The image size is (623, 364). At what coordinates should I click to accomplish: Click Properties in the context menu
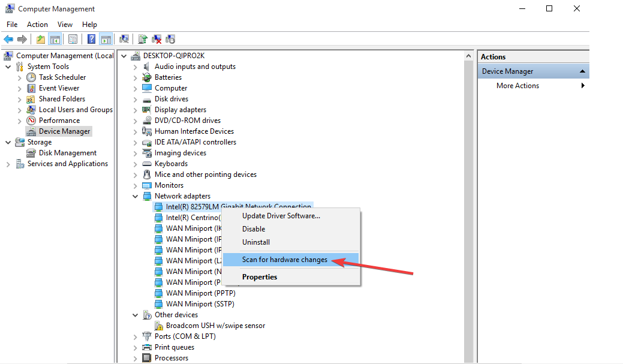pyautogui.click(x=260, y=277)
